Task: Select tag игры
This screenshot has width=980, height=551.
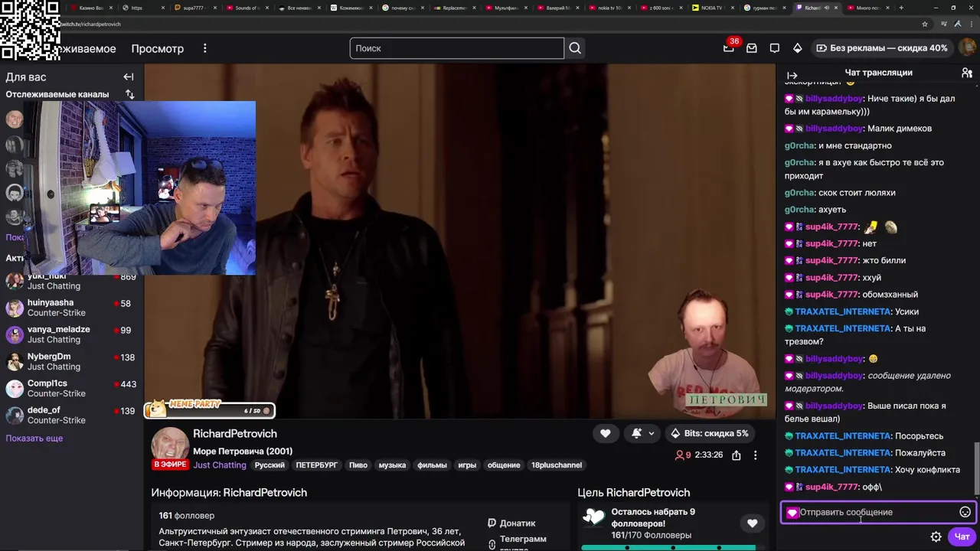Action: click(467, 465)
